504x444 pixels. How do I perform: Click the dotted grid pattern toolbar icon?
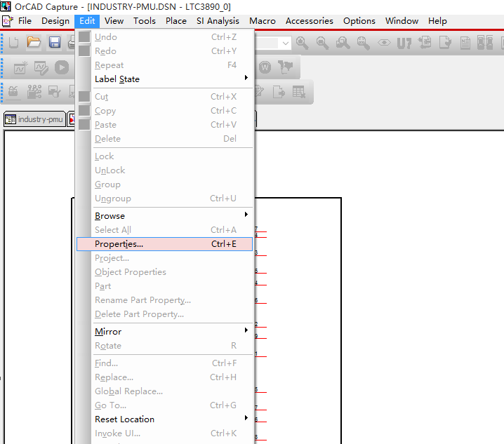(34, 92)
